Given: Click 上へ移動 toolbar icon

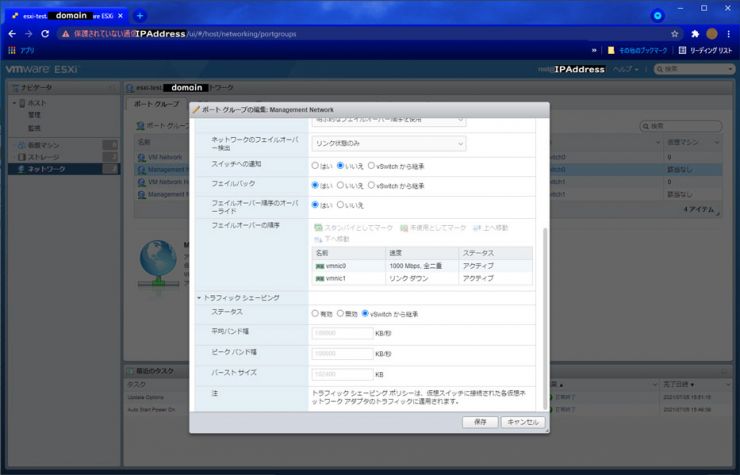Looking at the screenshot, I should 477,228.
